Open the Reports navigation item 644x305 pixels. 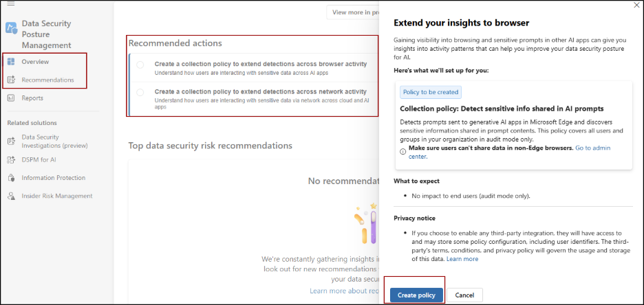(32, 98)
